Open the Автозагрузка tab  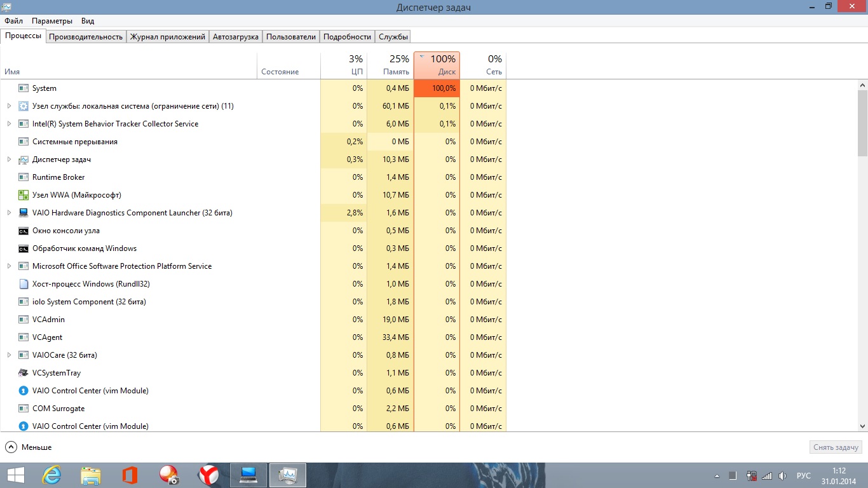point(236,37)
